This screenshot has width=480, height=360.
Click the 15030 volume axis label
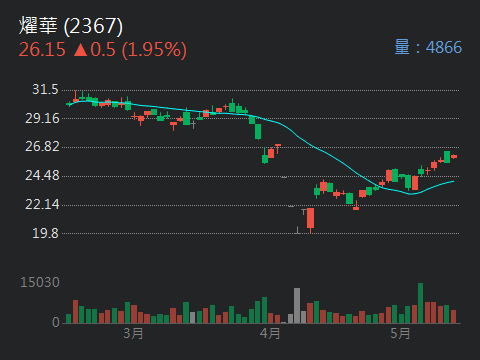[x=40, y=282]
